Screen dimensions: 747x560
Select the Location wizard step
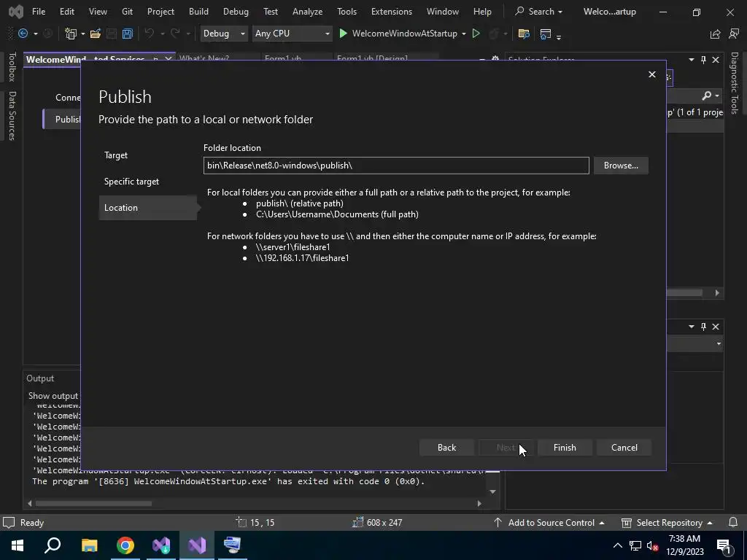coord(147,208)
